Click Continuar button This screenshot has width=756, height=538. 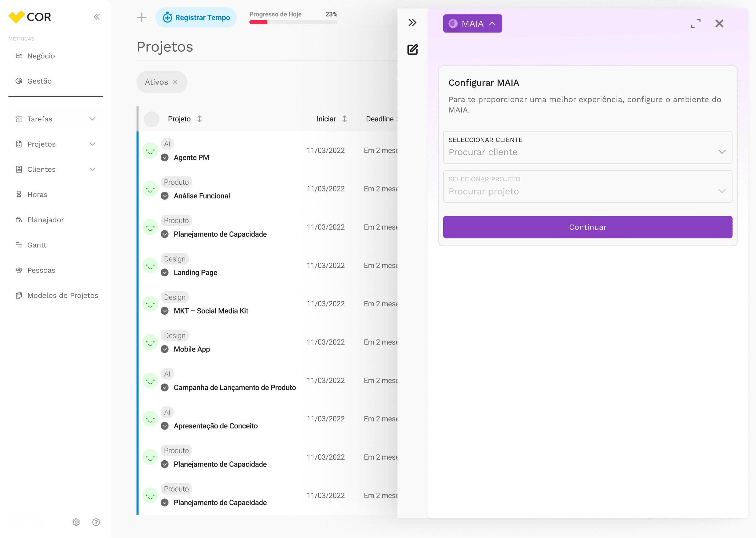coord(587,227)
